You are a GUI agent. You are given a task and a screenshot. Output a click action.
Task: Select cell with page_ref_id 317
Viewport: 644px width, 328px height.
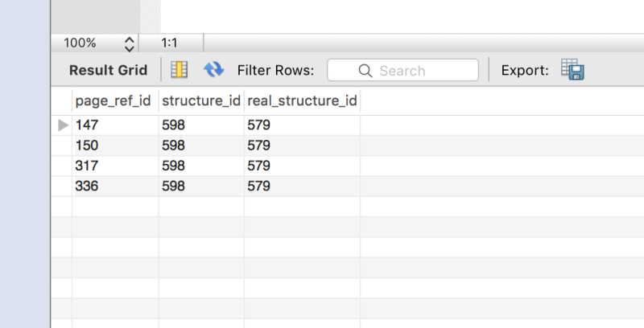click(x=115, y=166)
